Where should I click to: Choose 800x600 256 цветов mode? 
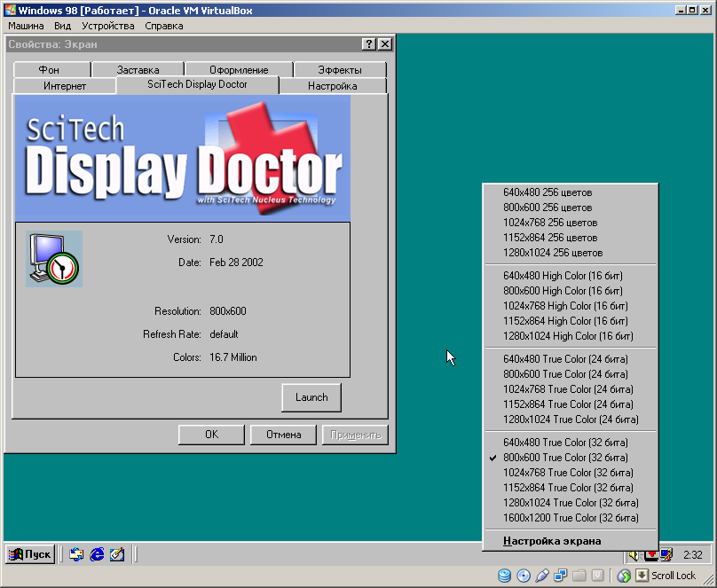point(571,208)
